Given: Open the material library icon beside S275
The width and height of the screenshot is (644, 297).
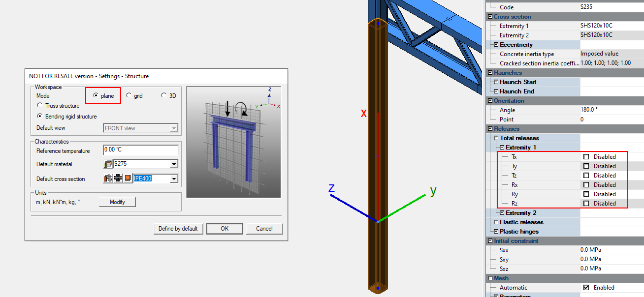Looking at the screenshot, I should (108, 164).
